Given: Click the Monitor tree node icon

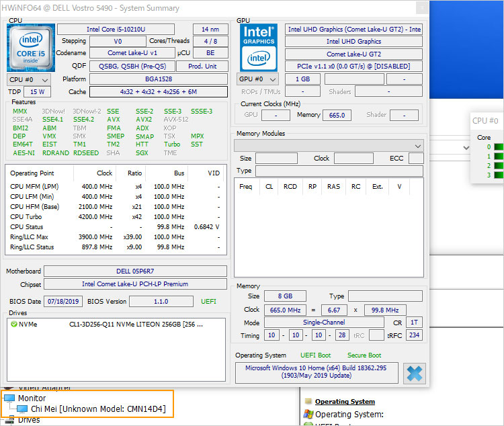Looking at the screenshot, I should coord(9,398).
